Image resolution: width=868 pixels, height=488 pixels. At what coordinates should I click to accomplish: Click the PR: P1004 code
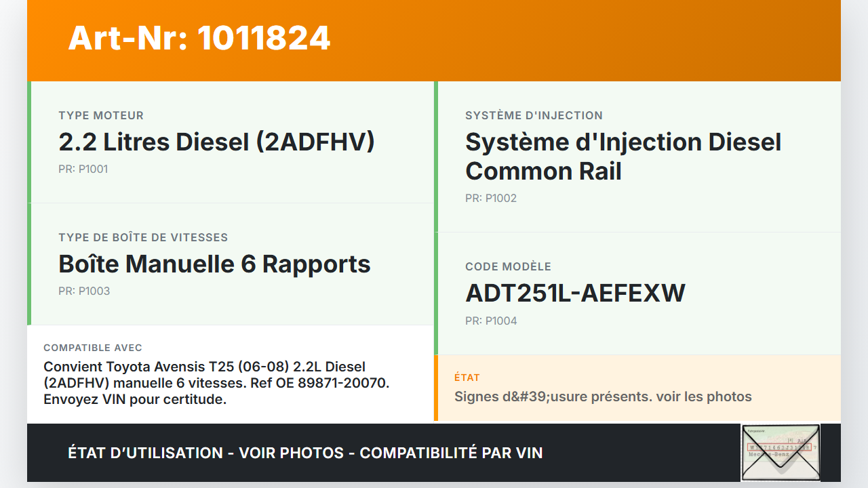point(491,321)
